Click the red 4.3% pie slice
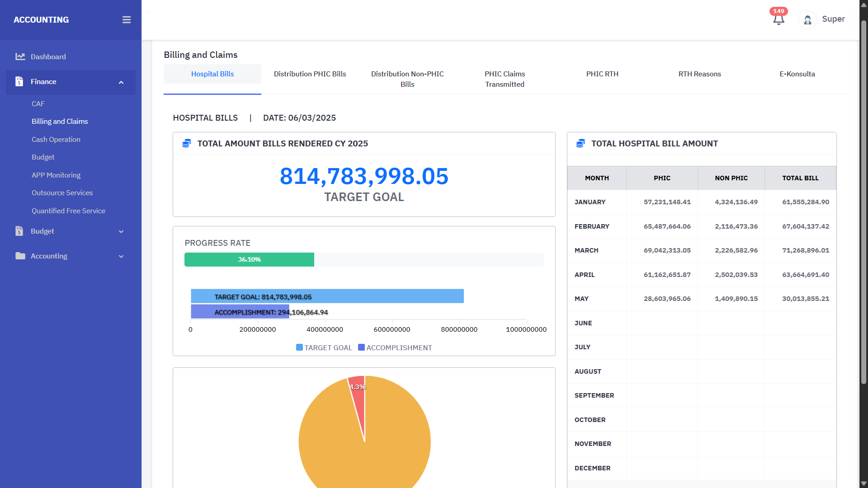868x488 pixels. (358, 392)
